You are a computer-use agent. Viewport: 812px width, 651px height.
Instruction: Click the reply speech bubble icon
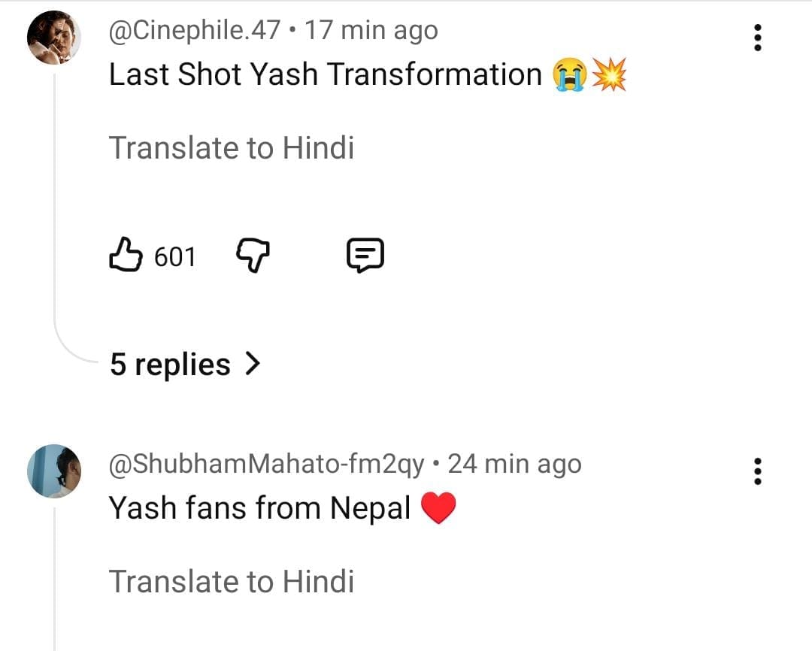(x=365, y=256)
